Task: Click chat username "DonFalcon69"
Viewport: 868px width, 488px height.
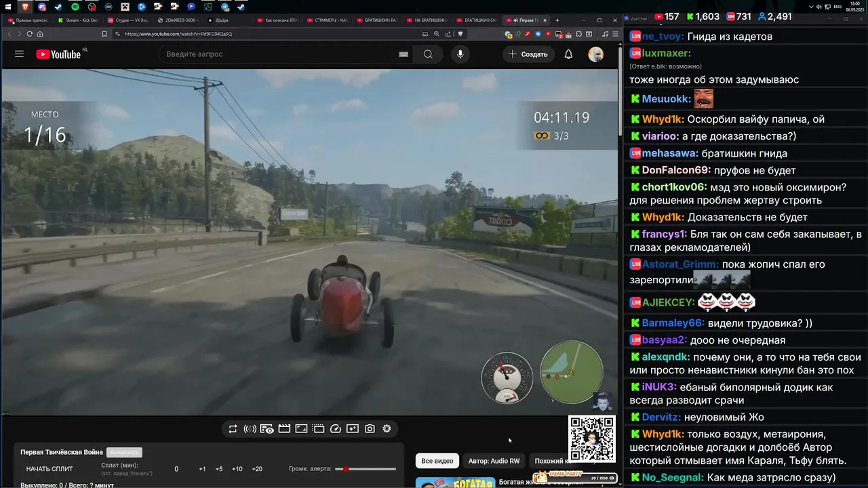Action: pyautogui.click(x=676, y=170)
